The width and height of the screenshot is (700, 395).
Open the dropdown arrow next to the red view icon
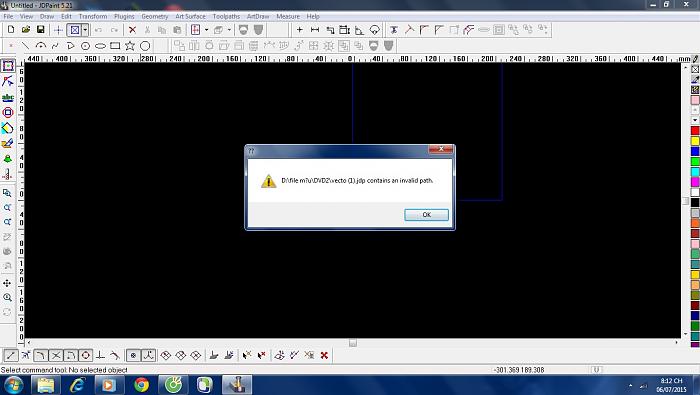pyautogui.click(x=206, y=30)
